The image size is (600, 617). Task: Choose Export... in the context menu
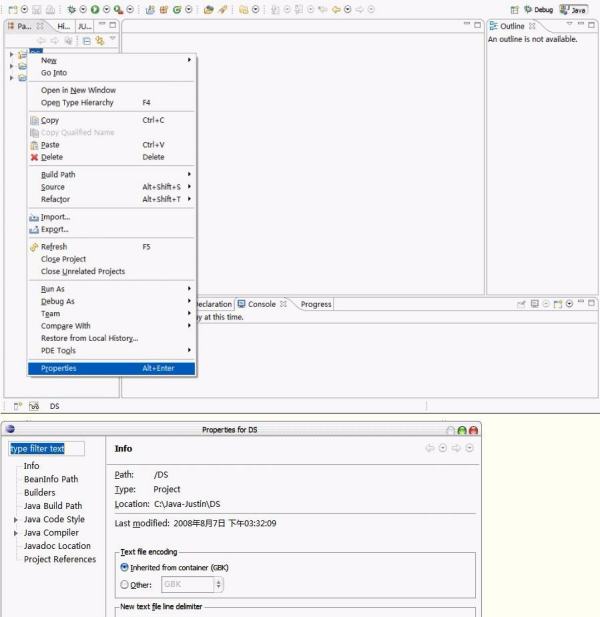111,229
